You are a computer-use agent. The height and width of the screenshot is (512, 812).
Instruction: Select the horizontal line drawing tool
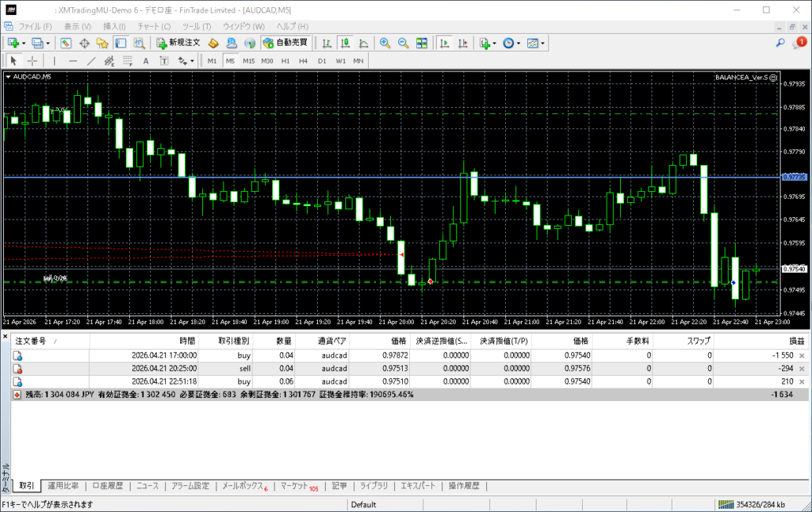(x=73, y=61)
